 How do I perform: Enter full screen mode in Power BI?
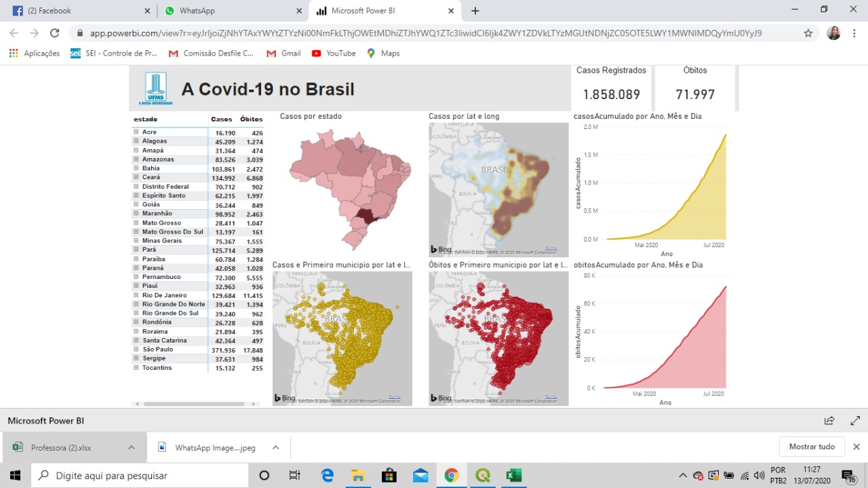pos(855,421)
